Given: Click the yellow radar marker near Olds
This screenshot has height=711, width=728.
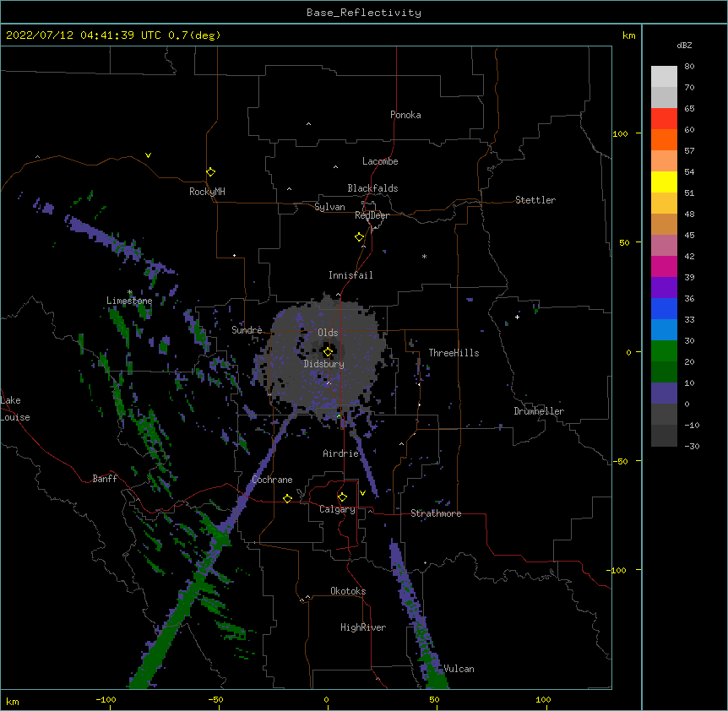Looking at the screenshot, I should coord(328,352).
